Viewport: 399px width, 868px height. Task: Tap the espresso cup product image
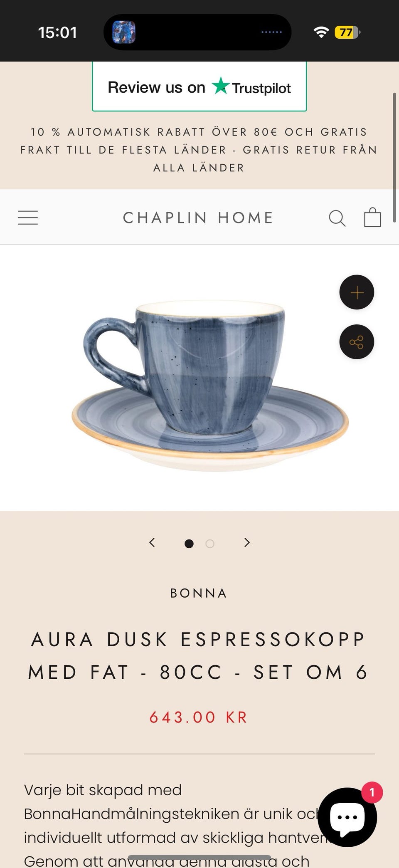pyautogui.click(x=210, y=386)
